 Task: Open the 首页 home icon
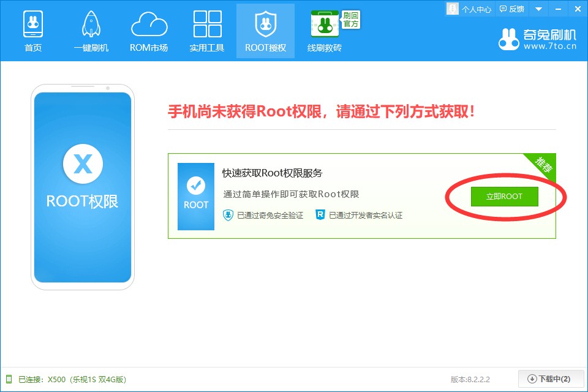(33, 25)
